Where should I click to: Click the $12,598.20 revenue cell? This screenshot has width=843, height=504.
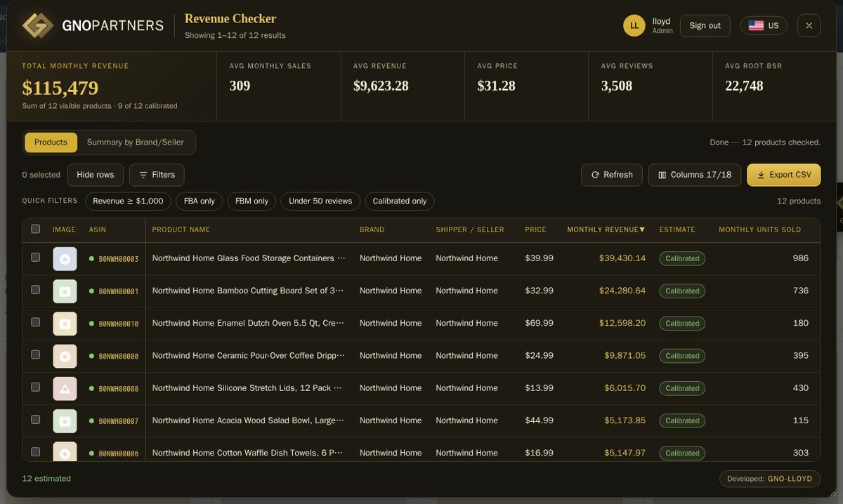(x=622, y=323)
